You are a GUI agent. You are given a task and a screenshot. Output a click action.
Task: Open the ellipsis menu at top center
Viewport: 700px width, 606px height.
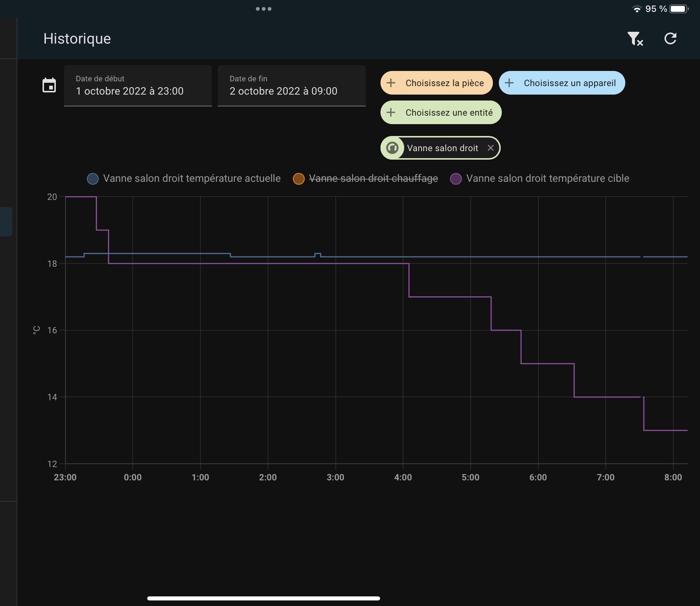pos(264,8)
